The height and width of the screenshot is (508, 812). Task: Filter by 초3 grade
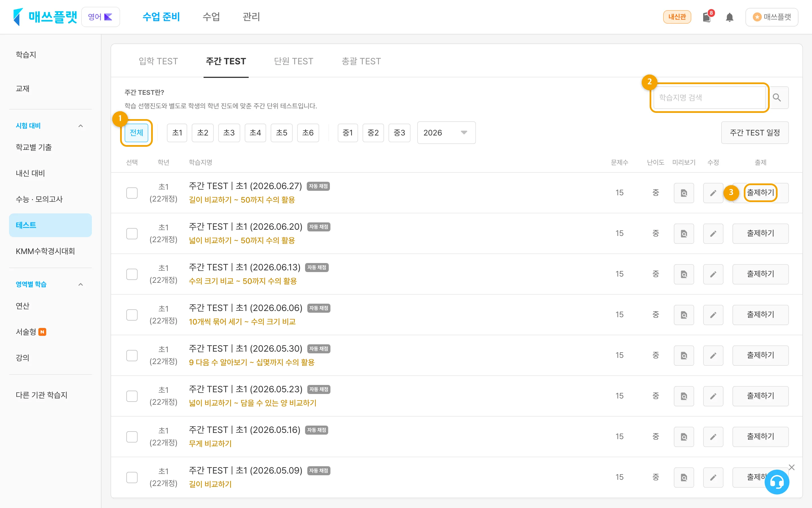(x=229, y=133)
